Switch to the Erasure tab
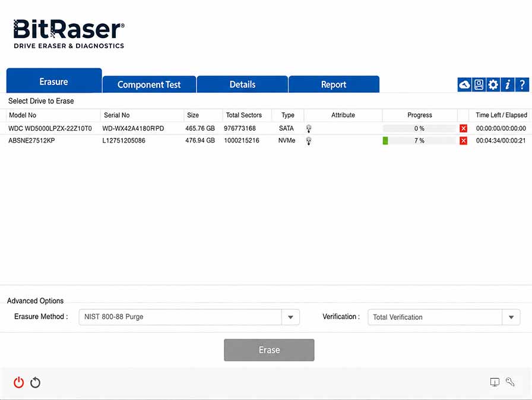 click(54, 81)
